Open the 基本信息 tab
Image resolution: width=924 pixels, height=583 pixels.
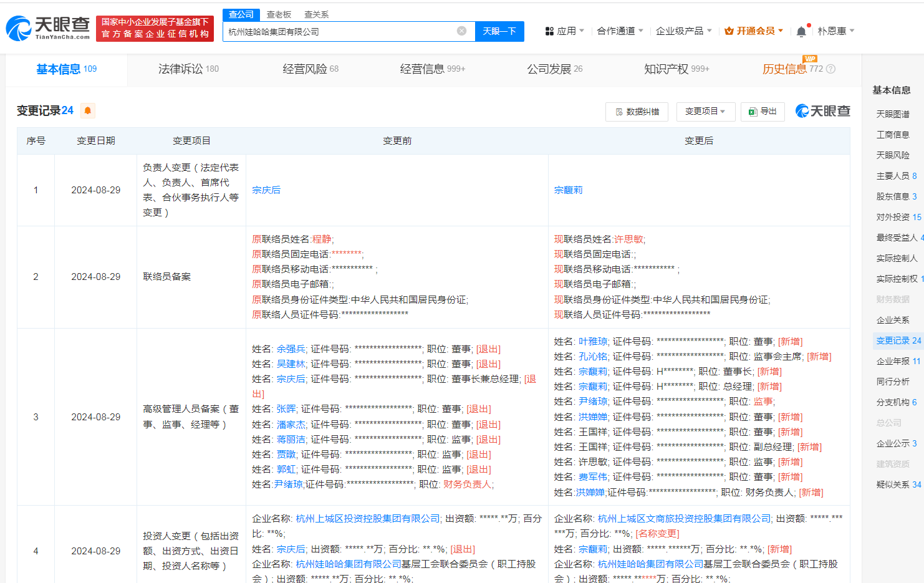(66, 69)
